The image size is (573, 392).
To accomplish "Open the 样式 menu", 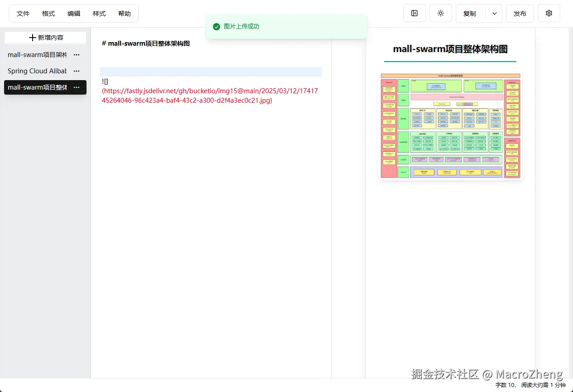I will pos(99,14).
